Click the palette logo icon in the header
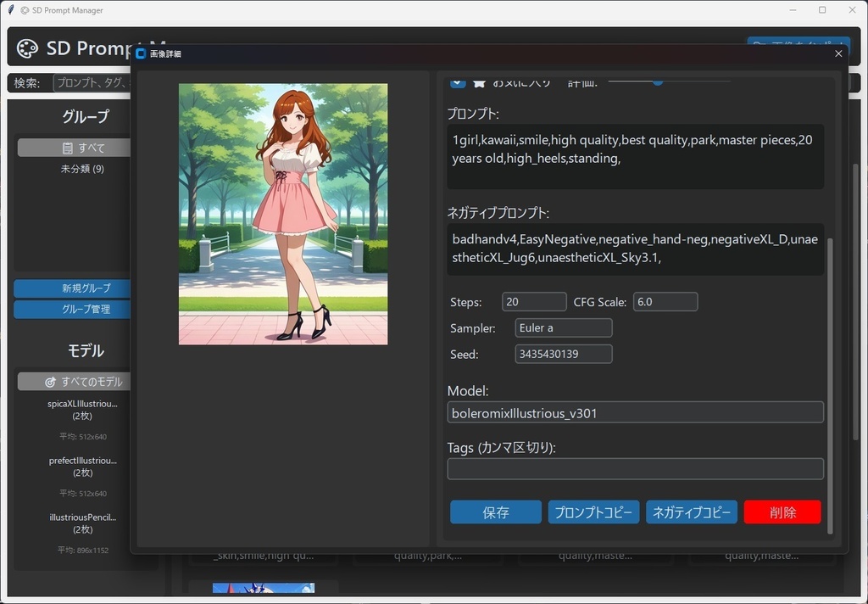The height and width of the screenshot is (604, 868). click(x=27, y=48)
